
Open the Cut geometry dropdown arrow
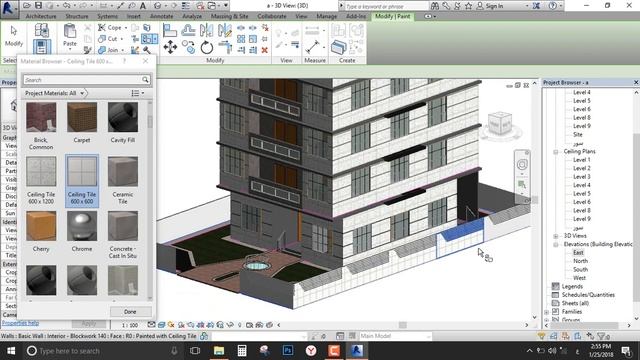click(x=122, y=39)
